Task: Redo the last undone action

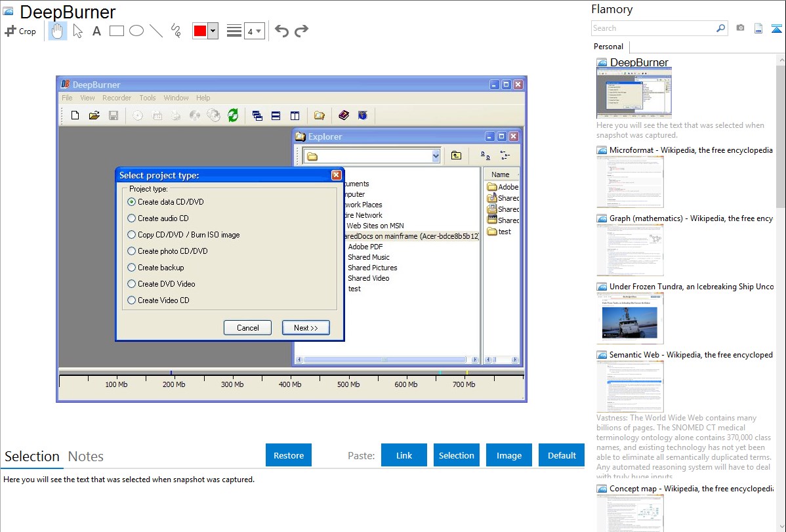Action: coord(301,31)
